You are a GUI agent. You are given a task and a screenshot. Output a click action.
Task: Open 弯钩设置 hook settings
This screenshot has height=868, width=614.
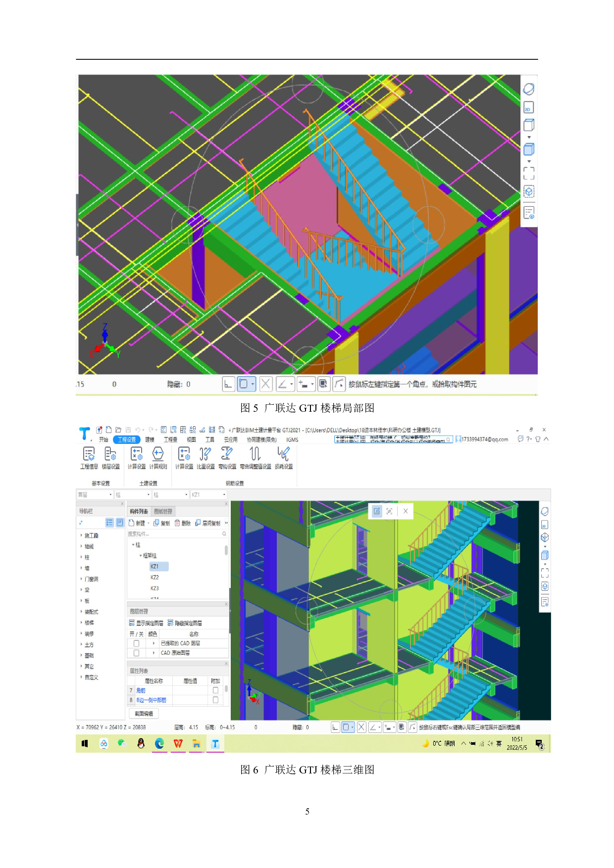227,457
